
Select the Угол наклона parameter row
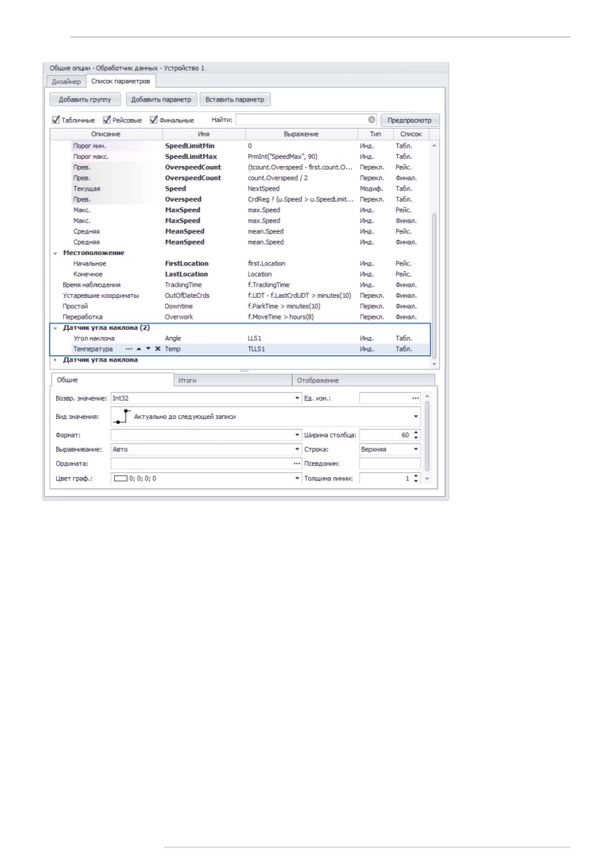tap(240, 338)
